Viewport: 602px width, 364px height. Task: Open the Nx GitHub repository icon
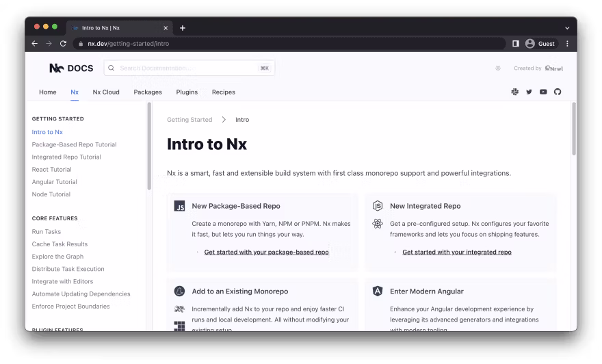tap(558, 92)
